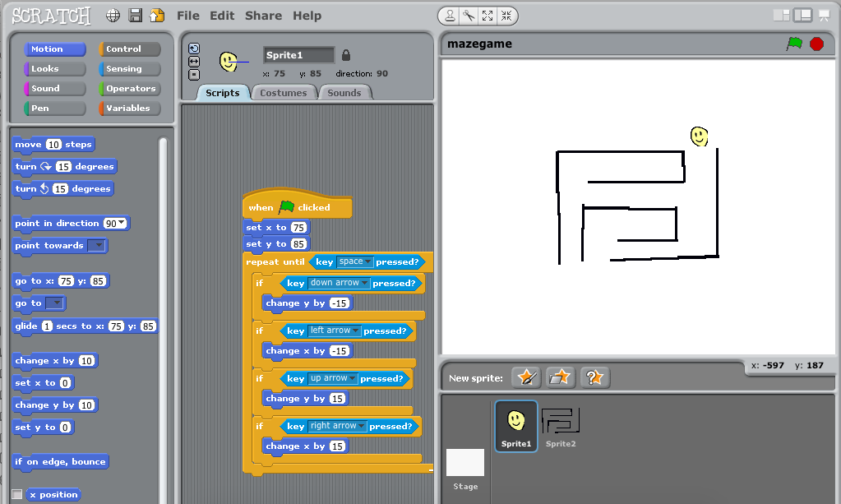Screen dimensions: 841x504
Task: Switch to the Costumes tab
Action: tap(284, 93)
